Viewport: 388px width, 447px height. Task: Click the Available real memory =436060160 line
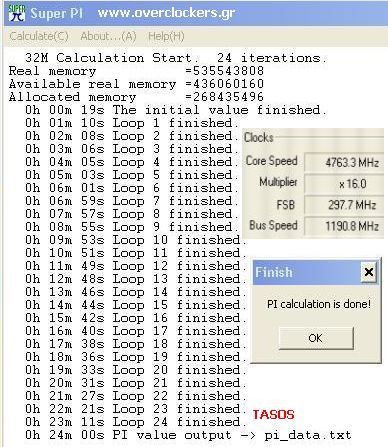[x=136, y=84]
